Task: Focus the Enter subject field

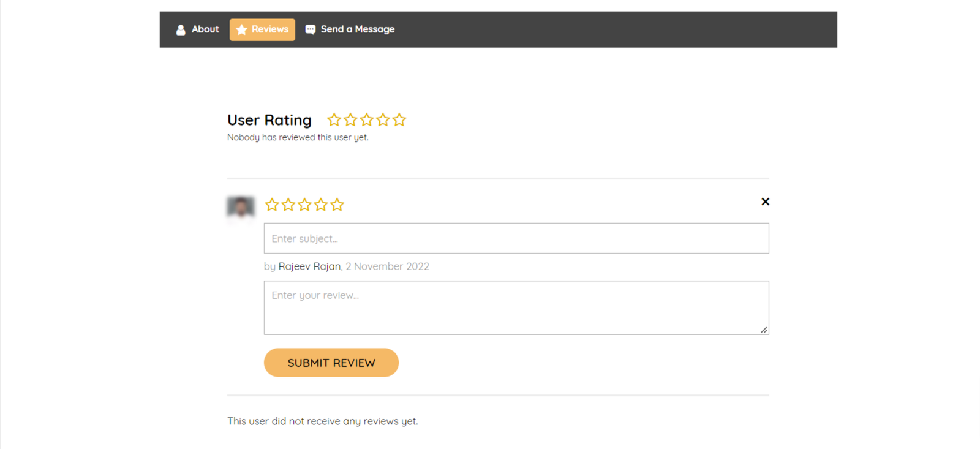Action: point(516,238)
